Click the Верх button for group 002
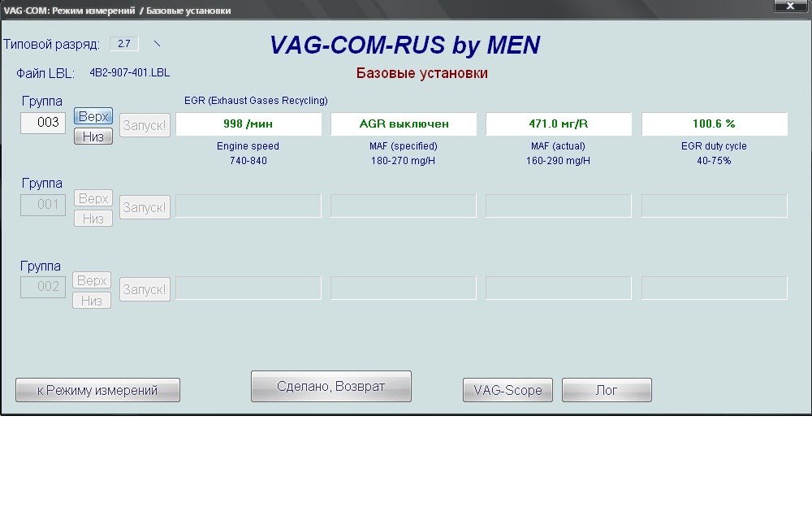812x507 pixels. 92,280
